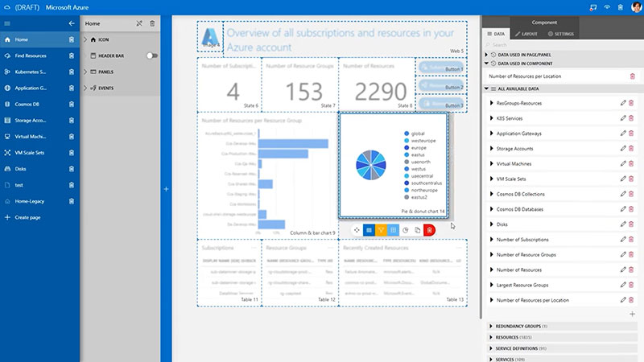Delete the test page
Screen dimensions: 644x362
[72, 185]
